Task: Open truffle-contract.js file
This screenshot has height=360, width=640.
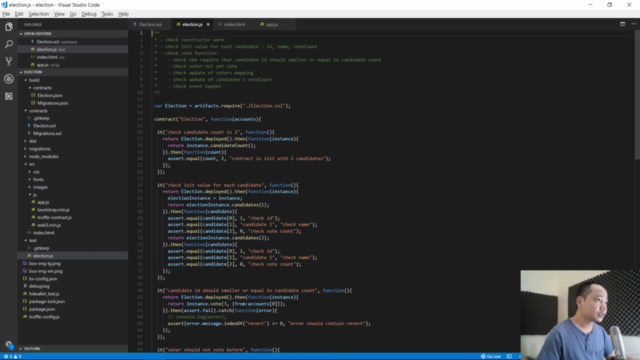Action: click(73, 218)
